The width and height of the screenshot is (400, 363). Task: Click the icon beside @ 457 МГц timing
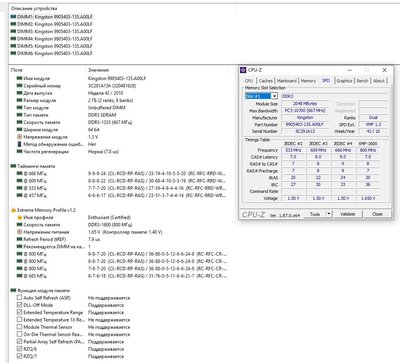19,195
